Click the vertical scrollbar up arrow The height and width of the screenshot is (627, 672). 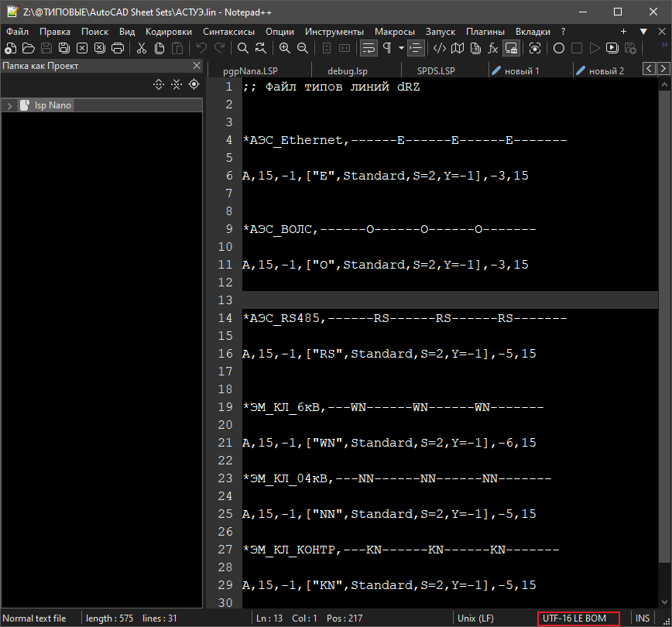pos(664,85)
